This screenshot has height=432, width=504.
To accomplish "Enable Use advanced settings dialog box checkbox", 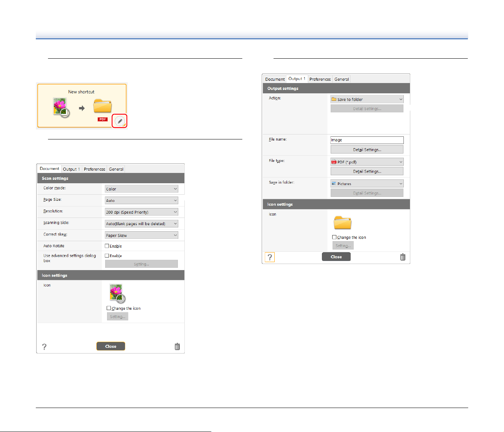I will click(x=107, y=256).
